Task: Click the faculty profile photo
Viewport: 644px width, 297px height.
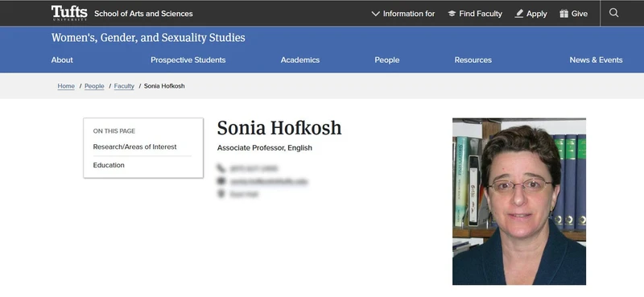Action: (x=519, y=201)
